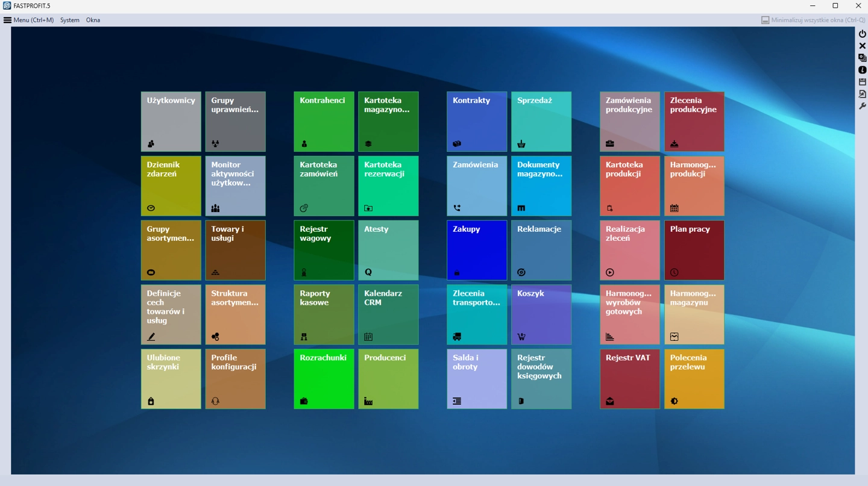Click the info icon in right sidebar
The image size is (868, 486).
[x=862, y=70]
